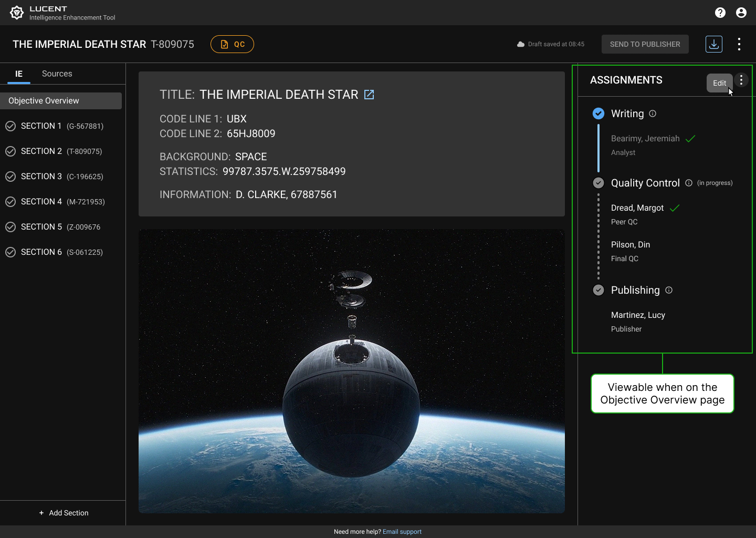The image size is (756, 538).
Task: Open the title external link icon
Action: 369,95
